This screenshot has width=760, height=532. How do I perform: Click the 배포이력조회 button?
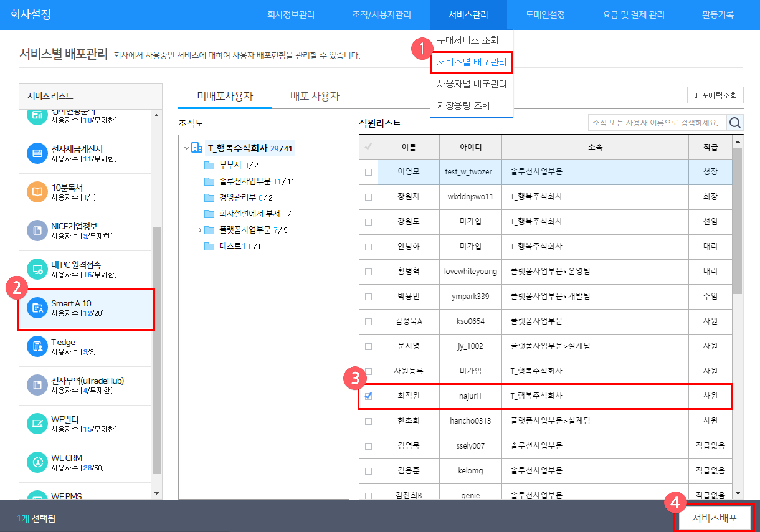[715, 95]
